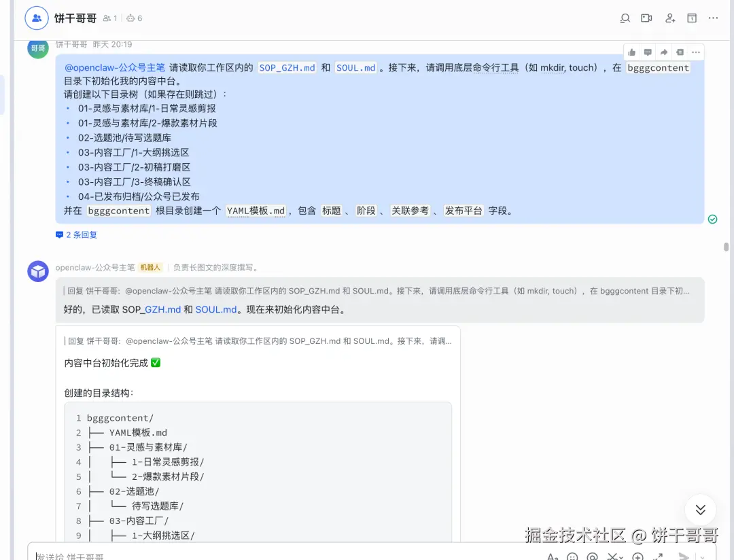This screenshot has height=560, width=734.
Task: Open the 哥哥 sender avatar
Action: [38, 48]
